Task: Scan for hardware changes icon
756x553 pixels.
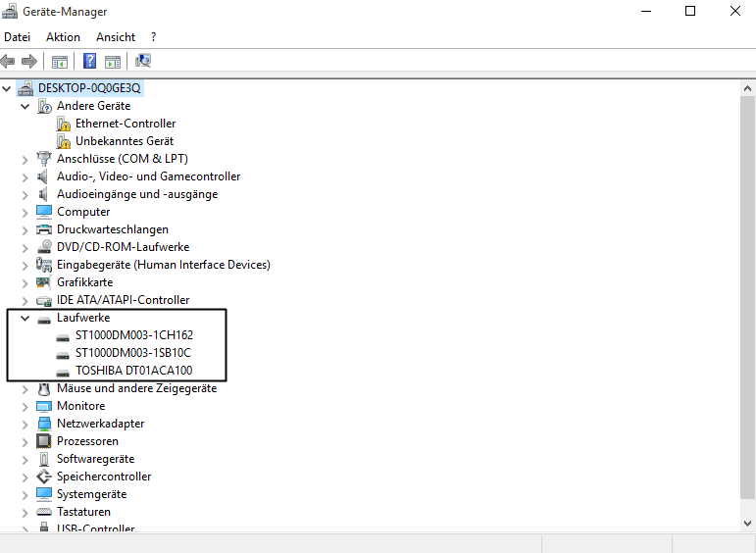Action: point(143,61)
